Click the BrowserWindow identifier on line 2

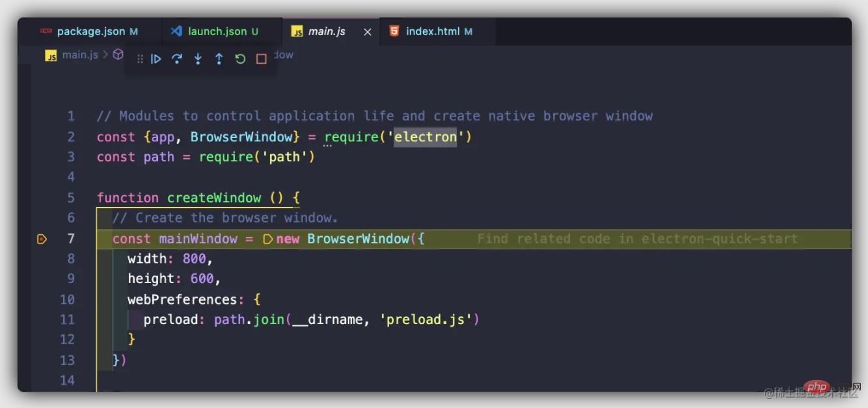click(241, 137)
